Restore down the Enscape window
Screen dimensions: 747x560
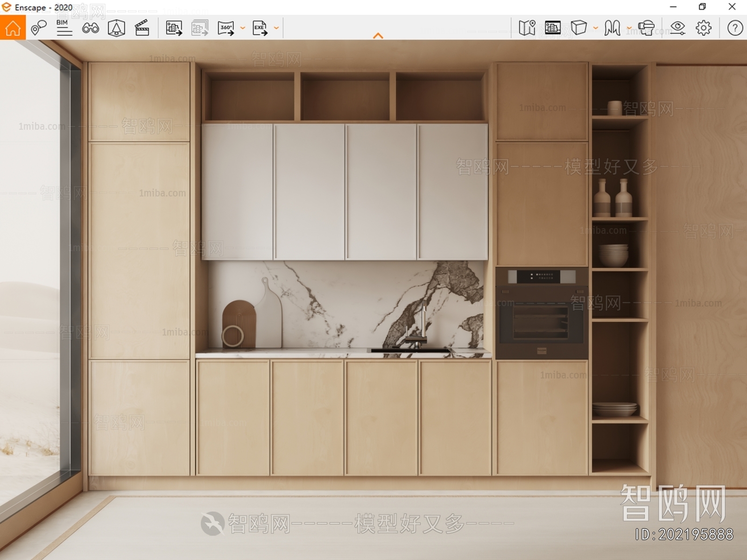(x=702, y=7)
